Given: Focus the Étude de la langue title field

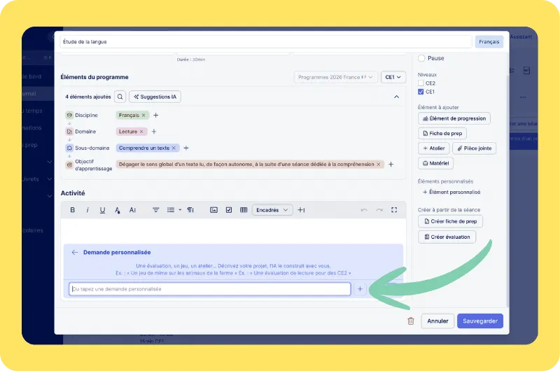Looking at the screenshot, I should pos(266,42).
